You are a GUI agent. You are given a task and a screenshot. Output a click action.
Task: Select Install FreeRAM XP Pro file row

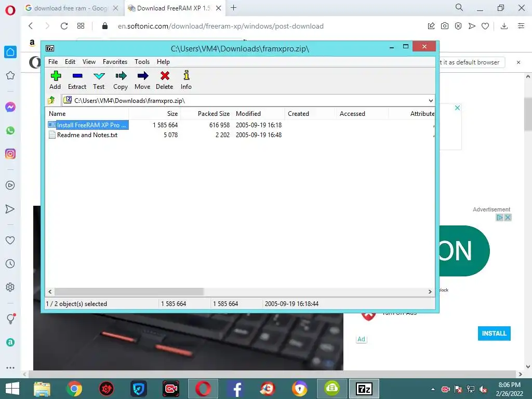coord(88,125)
